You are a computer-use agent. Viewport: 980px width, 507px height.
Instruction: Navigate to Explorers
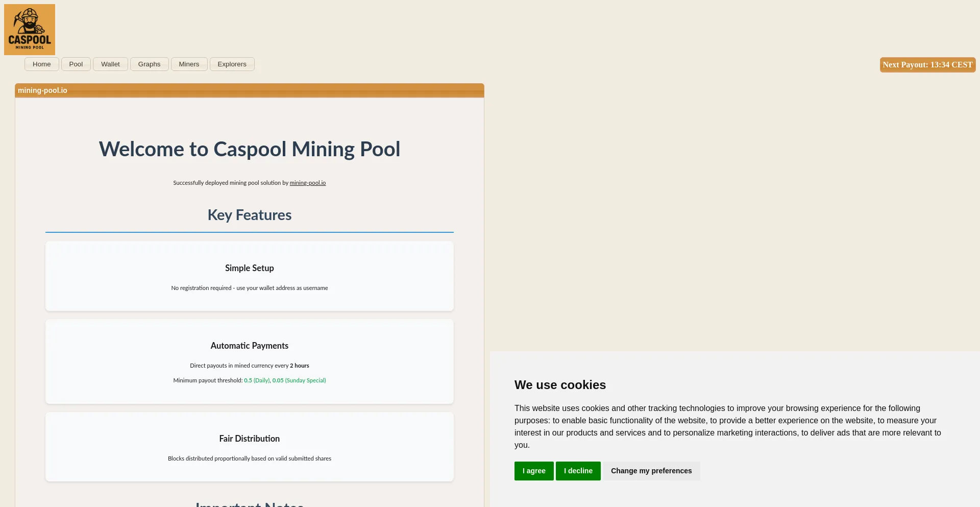click(232, 64)
